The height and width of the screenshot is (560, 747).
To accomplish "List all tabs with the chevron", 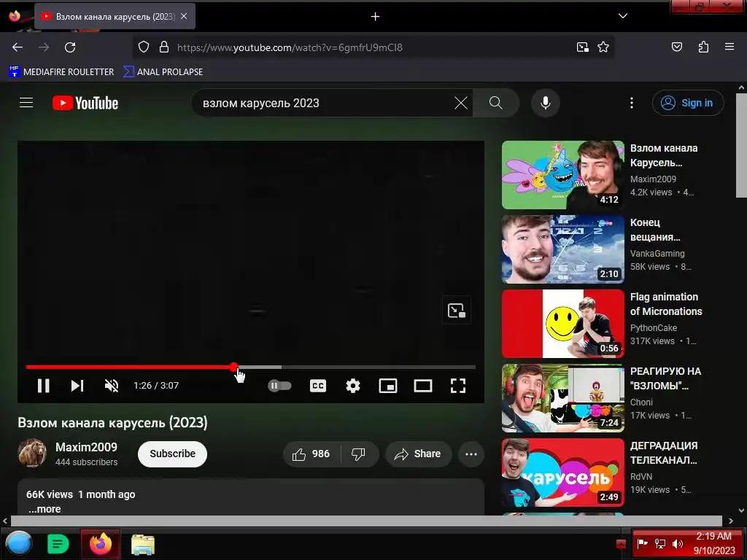I will pyautogui.click(x=623, y=16).
